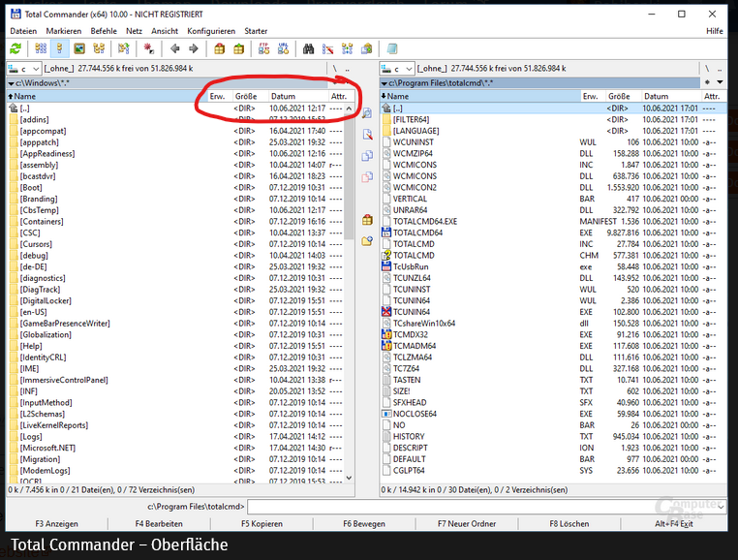Click the TOTALCMD64 EXE floppy icon
Viewport: 738px width, 560px height.
tap(386, 233)
